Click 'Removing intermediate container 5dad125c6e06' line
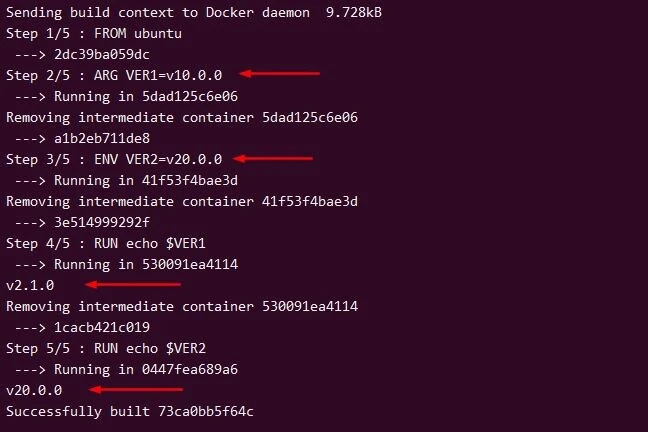The height and width of the screenshot is (432, 648). click(x=182, y=117)
